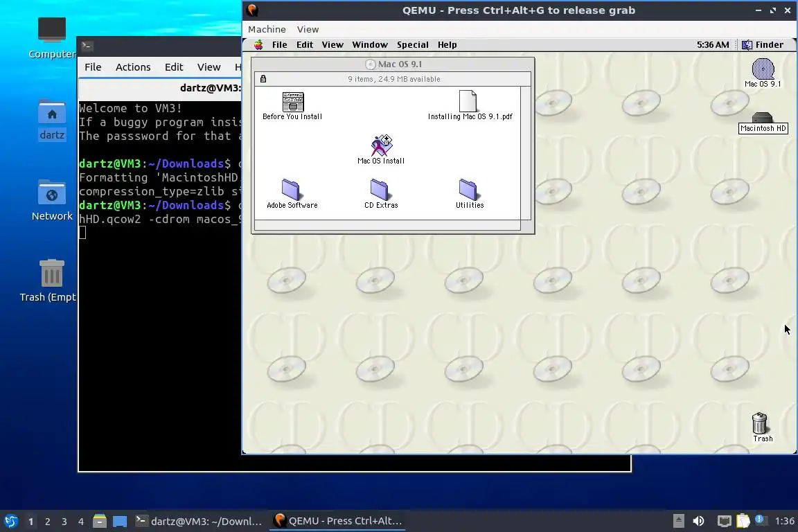Switch to workspace 4
This screenshot has height=532, width=798.
click(81, 522)
